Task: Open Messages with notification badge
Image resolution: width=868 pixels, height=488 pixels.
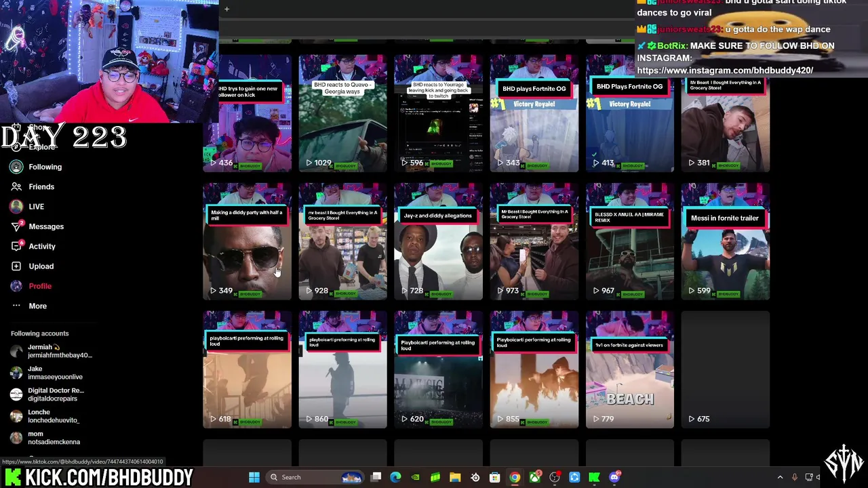Action: [x=37, y=226]
